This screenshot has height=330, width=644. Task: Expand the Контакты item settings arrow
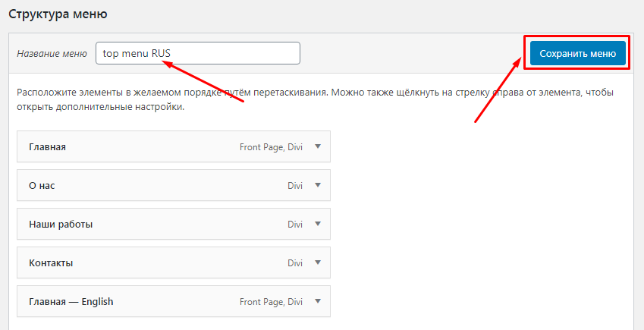point(318,262)
